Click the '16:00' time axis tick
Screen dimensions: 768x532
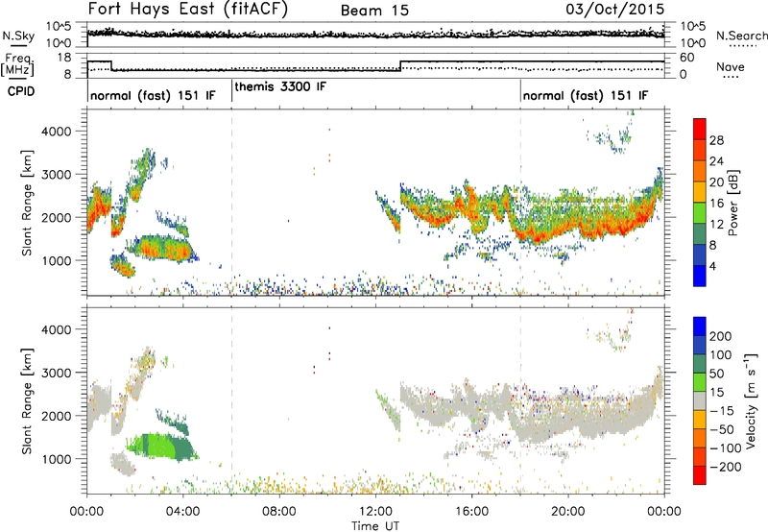(471, 512)
